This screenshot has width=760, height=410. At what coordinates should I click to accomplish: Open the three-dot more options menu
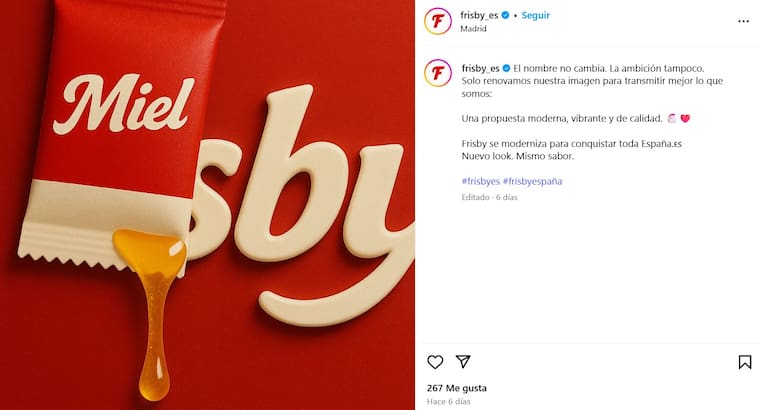coord(743,21)
